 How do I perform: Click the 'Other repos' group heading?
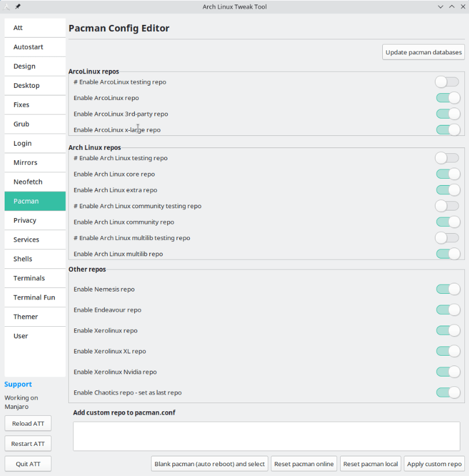(87, 270)
